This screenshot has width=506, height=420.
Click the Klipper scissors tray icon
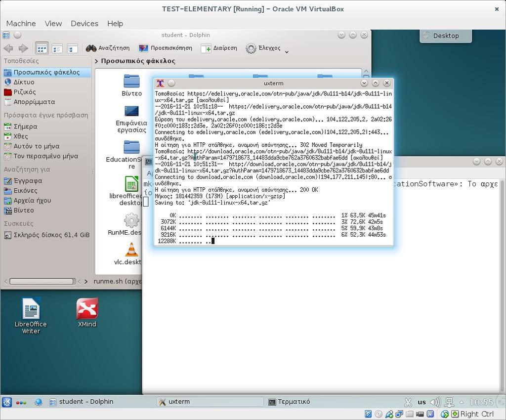408,402
